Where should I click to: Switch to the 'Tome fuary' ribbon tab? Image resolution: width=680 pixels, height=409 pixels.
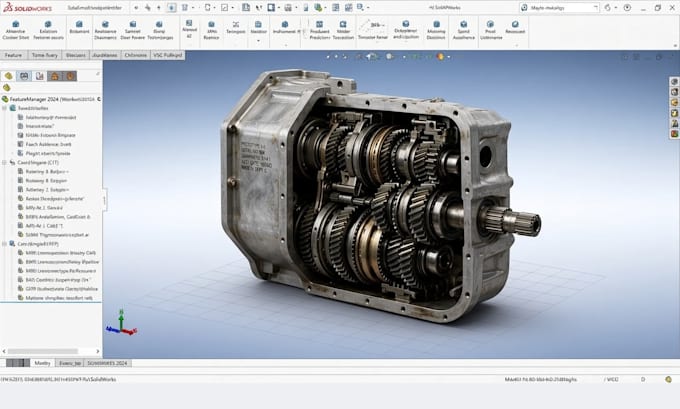click(x=45, y=55)
